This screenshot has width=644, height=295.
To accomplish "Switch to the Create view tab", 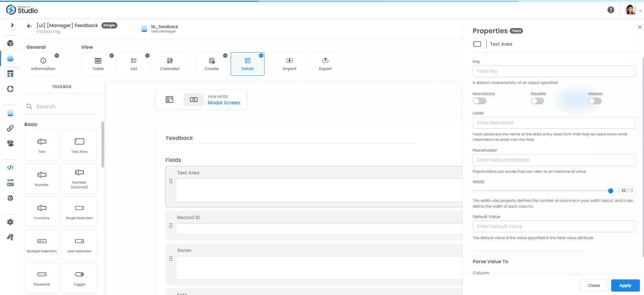I will 212,64.
